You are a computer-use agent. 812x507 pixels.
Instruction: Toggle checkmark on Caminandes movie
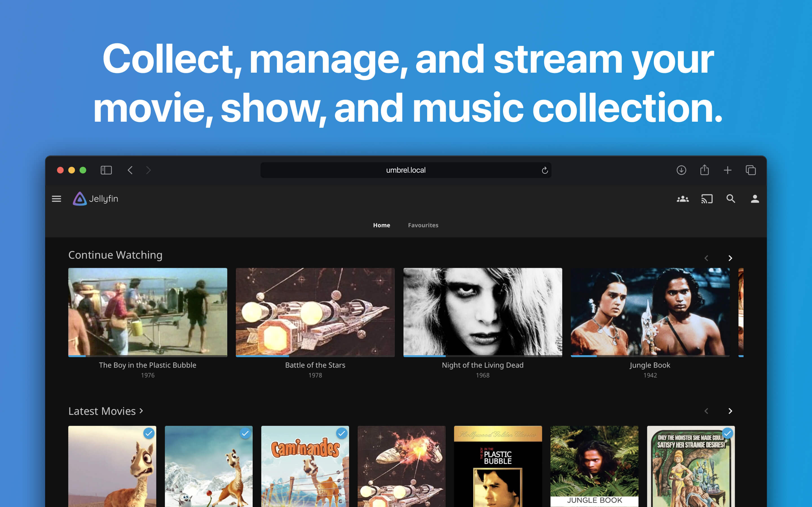click(341, 433)
